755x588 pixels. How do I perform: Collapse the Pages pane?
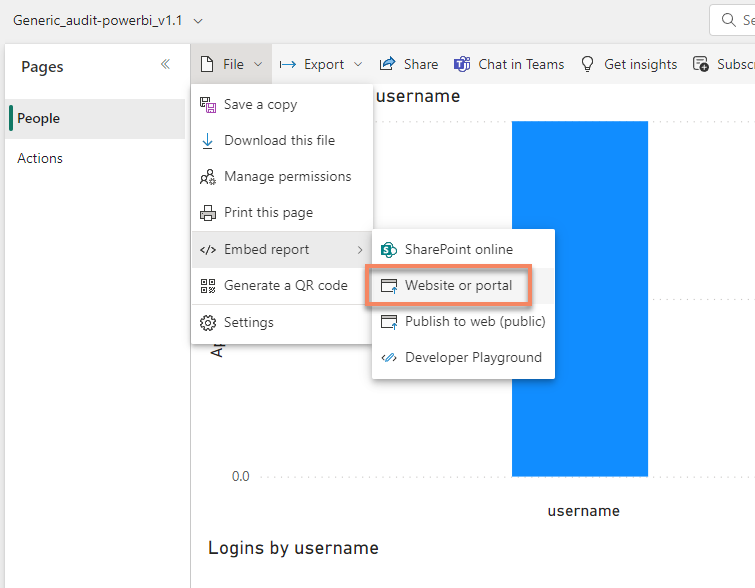(165, 64)
